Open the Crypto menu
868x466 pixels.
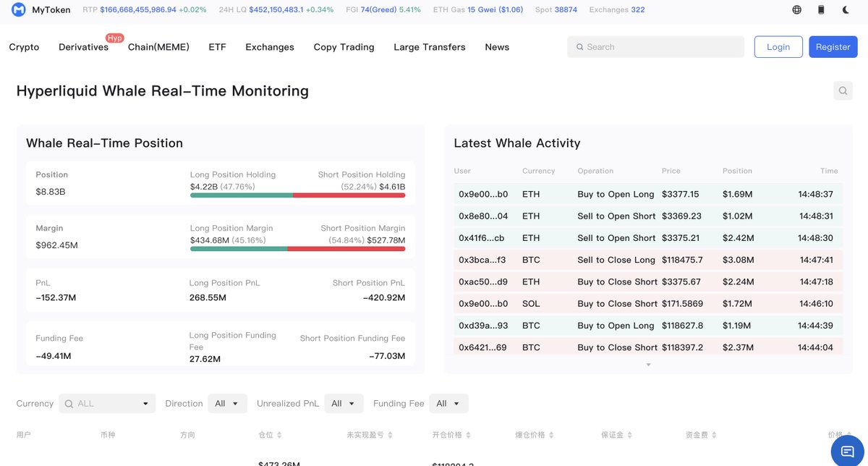pos(24,47)
